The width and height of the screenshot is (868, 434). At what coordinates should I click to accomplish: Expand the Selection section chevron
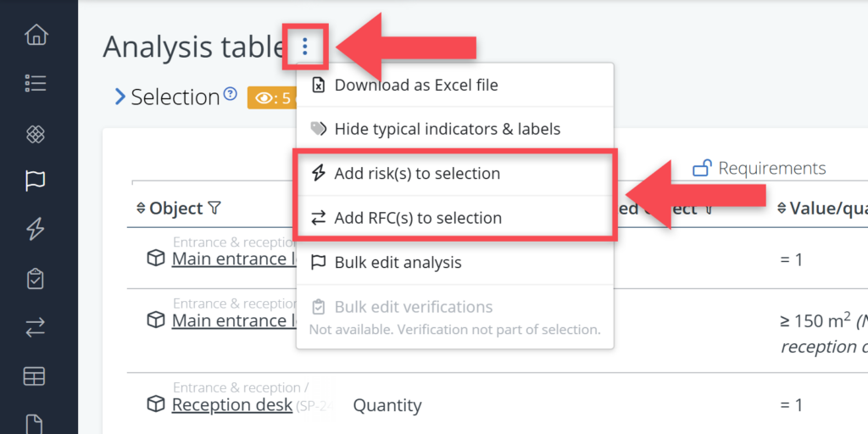click(120, 97)
